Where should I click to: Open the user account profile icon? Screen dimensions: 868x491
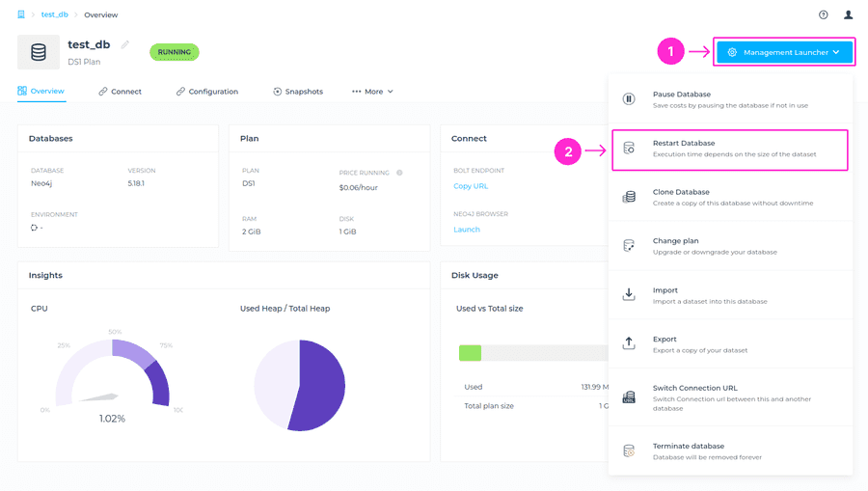(x=849, y=14)
